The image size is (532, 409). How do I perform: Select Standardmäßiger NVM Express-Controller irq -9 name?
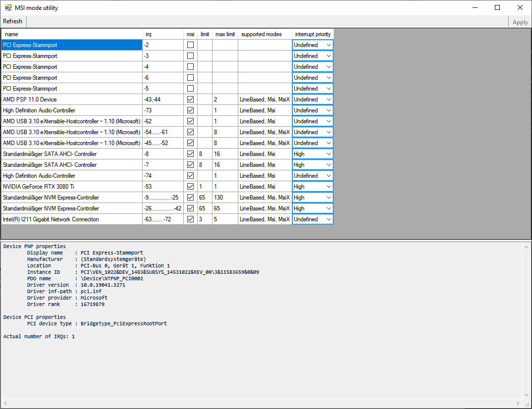tap(72, 198)
